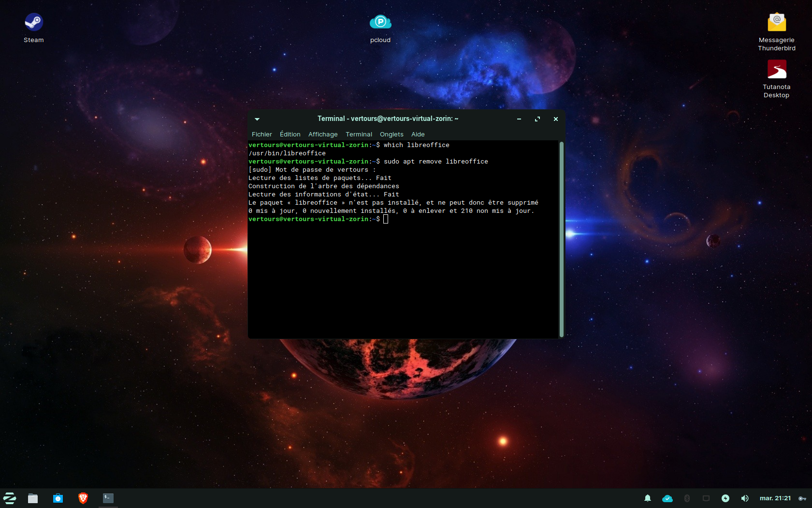Click the clock showing mar. 21:21
The height and width of the screenshot is (508, 812).
pyautogui.click(x=775, y=498)
